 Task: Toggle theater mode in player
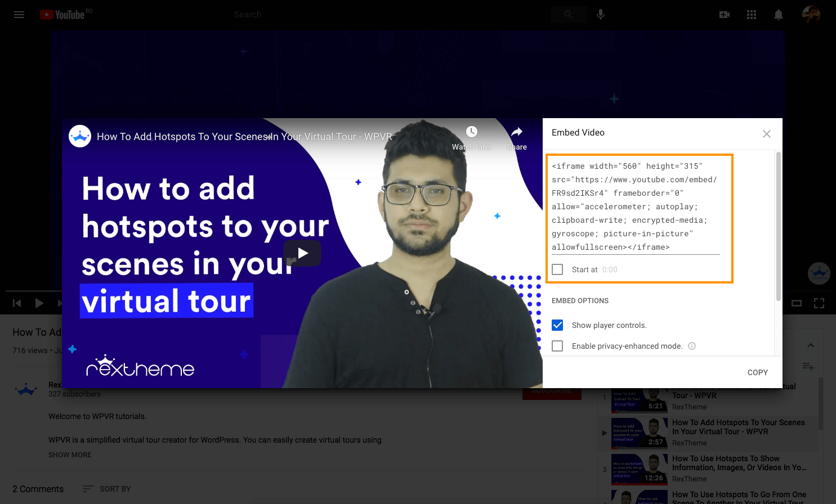tap(797, 303)
